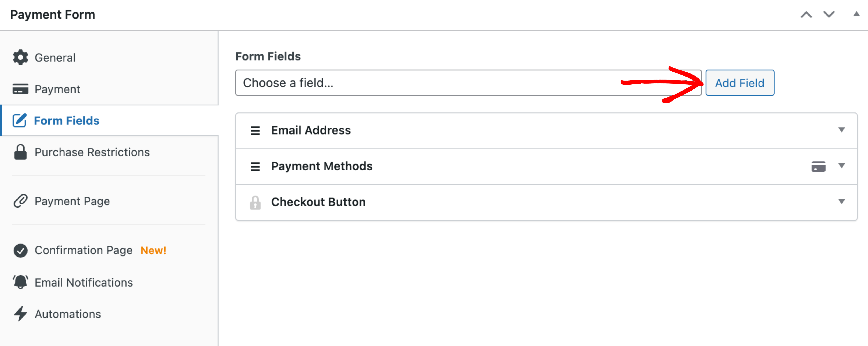Click the Payment Methods drag handle icon
Image resolution: width=868 pixels, height=346 pixels.
click(x=255, y=167)
